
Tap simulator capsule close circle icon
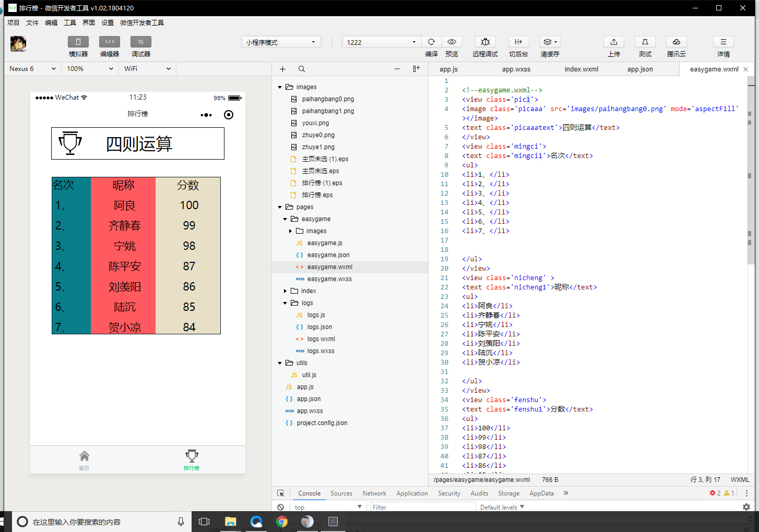(x=229, y=115)
